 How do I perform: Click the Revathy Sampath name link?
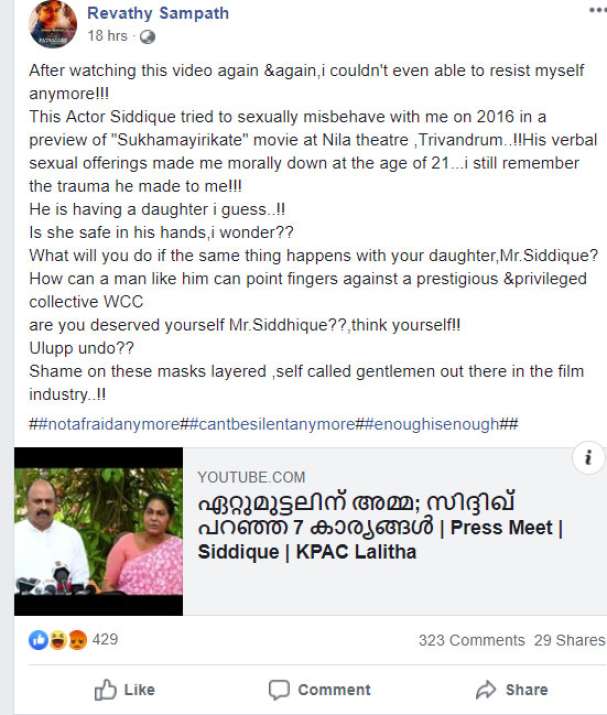coord(158,13)
